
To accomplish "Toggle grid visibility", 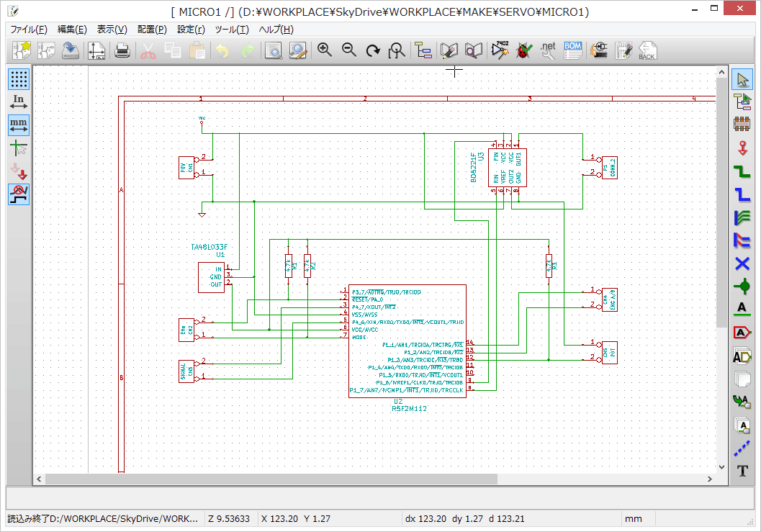I will click(19, 78).
